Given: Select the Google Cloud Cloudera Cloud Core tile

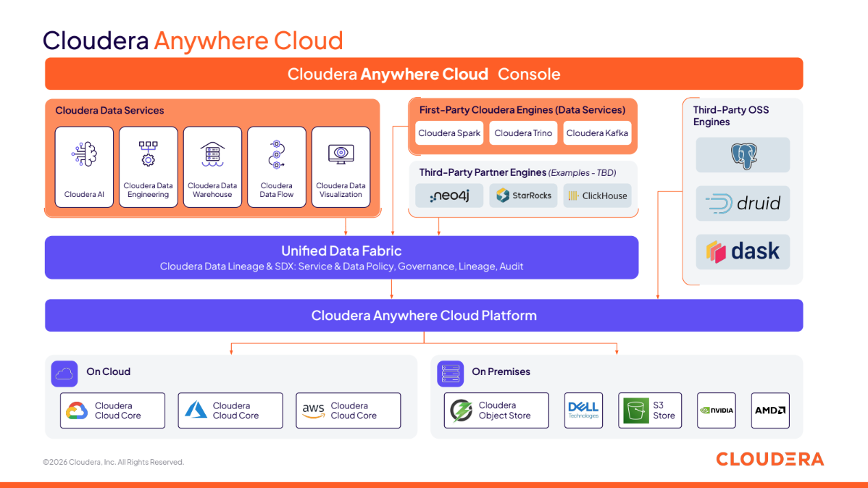Looking at the screenshot, I should click(112, 411).
